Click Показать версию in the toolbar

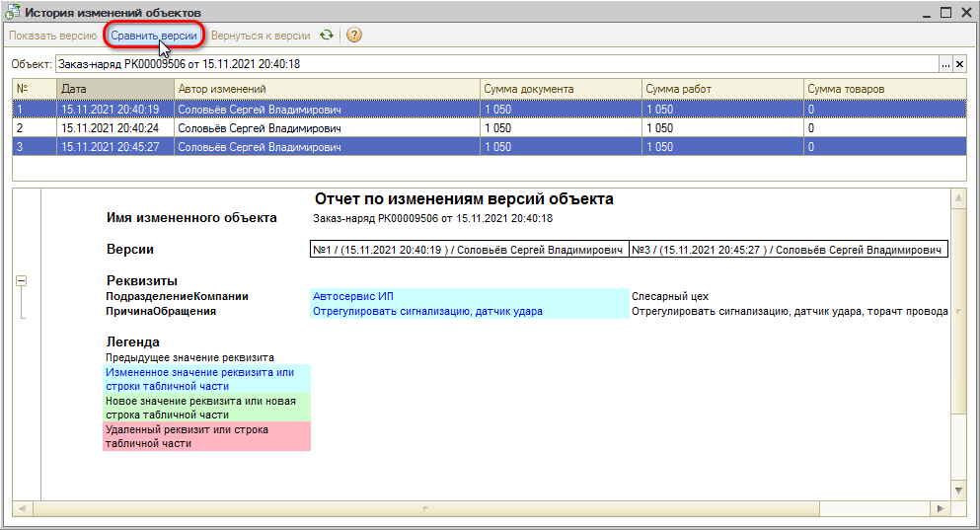[x=52, y=36]
